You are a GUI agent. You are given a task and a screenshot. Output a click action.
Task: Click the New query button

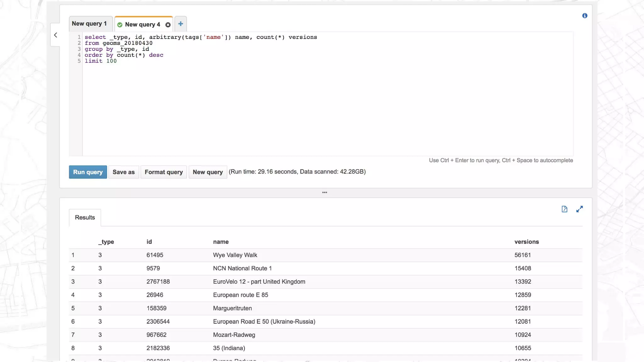208,172
